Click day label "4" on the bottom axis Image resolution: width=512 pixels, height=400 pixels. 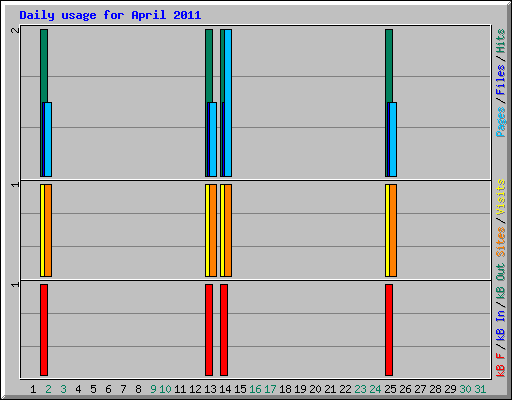(x=78, y=389)
